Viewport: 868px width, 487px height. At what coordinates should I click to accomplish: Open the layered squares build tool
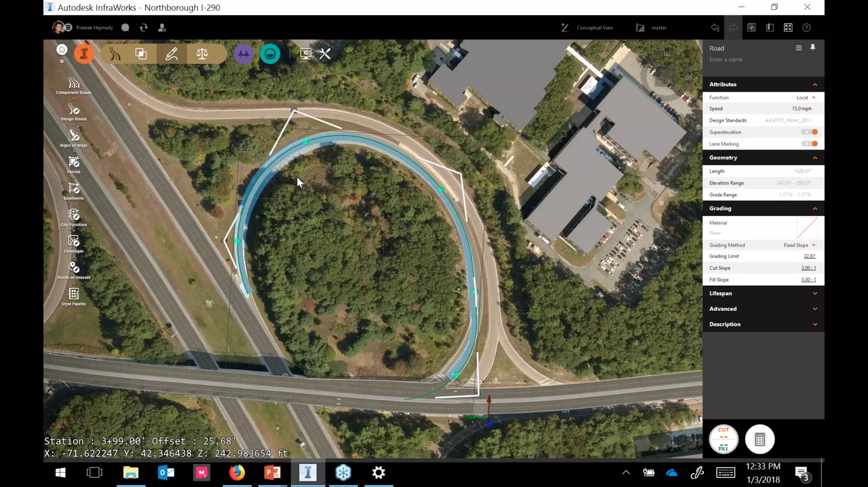pos(141,54)
